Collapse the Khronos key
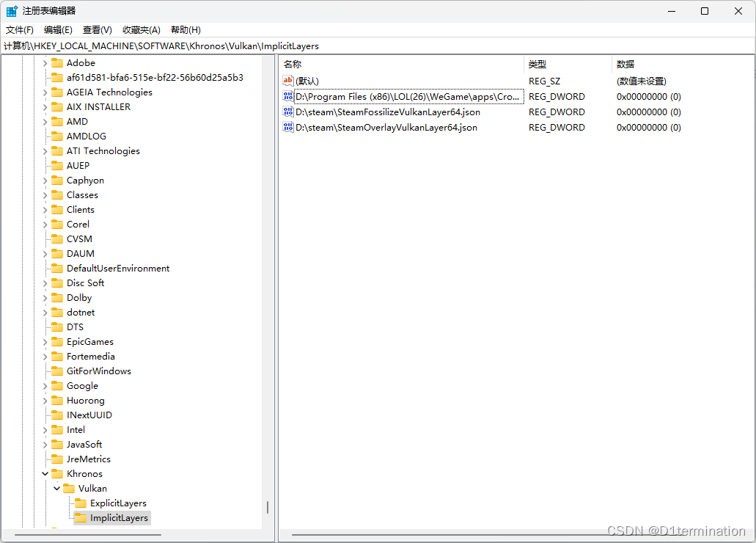756x543 pixels. (x=45, y=474)
